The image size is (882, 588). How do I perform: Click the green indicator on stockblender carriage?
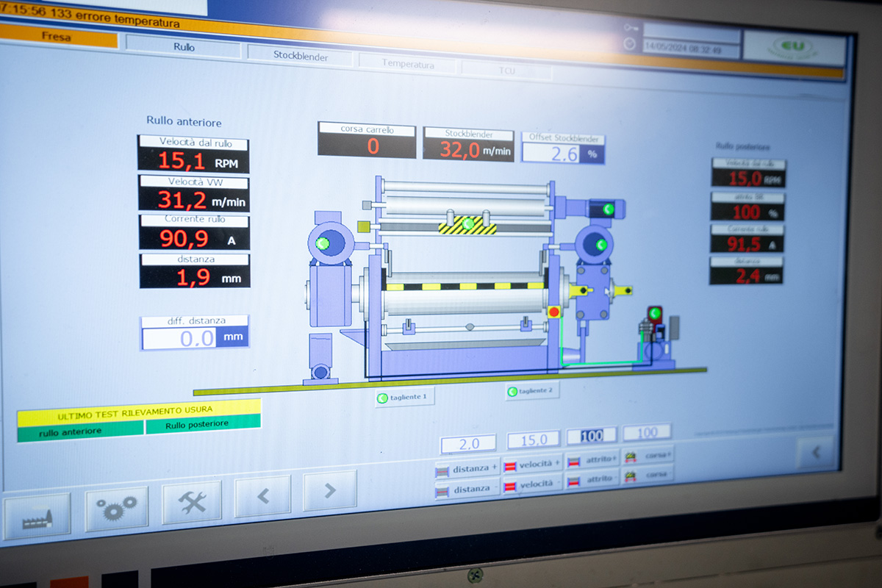[x=467, y=223]
